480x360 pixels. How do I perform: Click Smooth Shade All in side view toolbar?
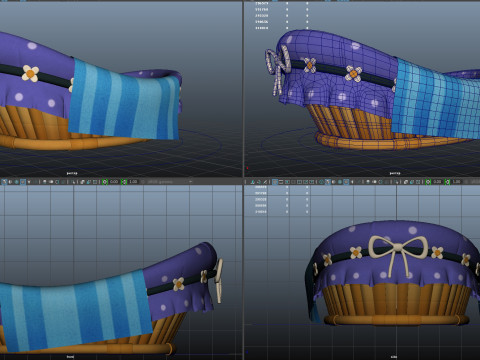pos(329,182)
